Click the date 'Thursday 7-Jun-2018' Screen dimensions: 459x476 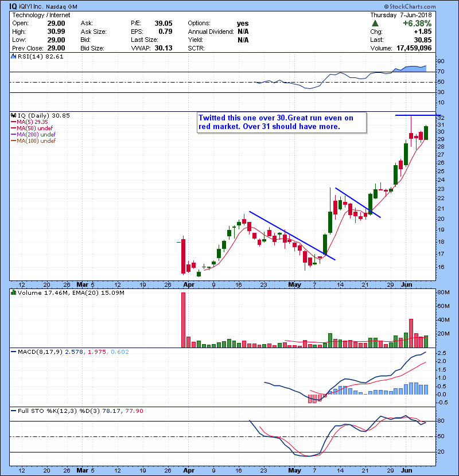[x=400, y=15]
